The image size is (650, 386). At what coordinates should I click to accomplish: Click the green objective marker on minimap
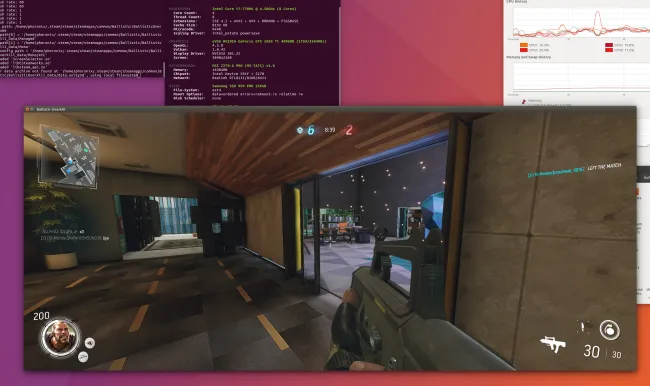point(86,150)
